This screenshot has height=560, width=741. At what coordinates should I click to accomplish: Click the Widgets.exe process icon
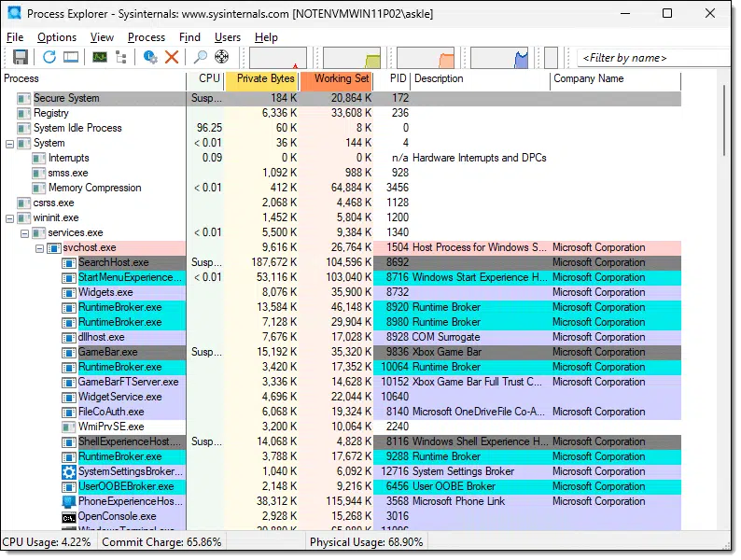69,292
